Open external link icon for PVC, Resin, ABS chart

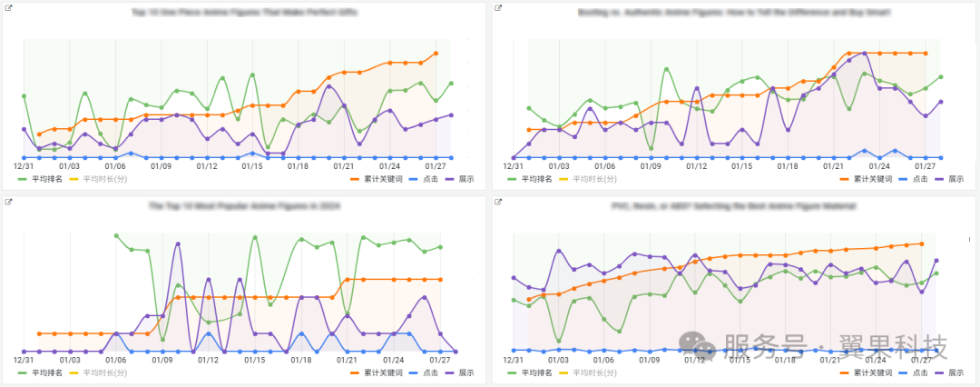point(498,203)
